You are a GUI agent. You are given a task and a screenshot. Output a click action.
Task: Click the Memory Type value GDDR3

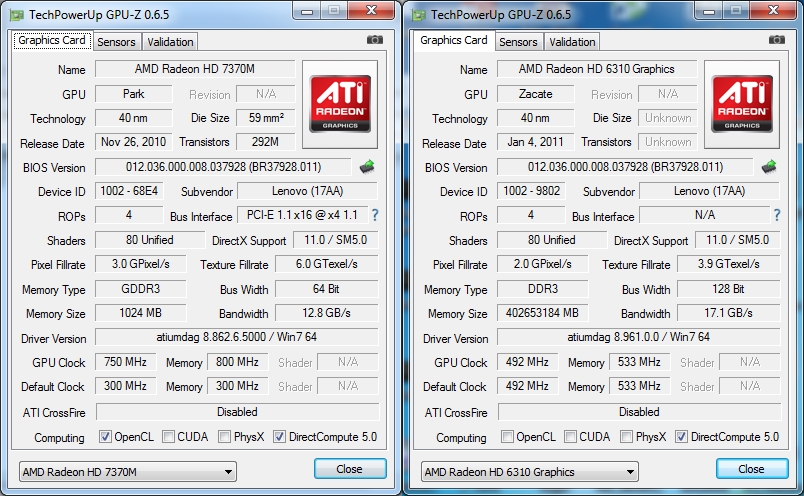[x=140, y=289]
